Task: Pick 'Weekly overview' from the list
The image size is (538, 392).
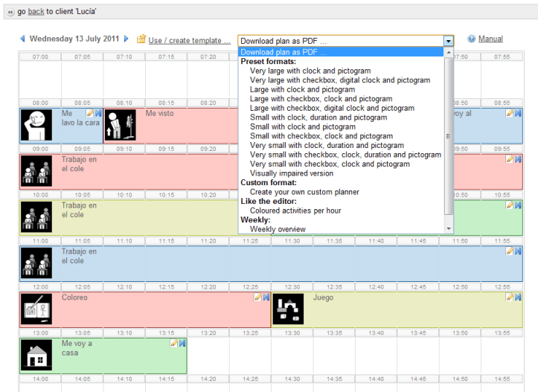Action: [x=278, y=229]
